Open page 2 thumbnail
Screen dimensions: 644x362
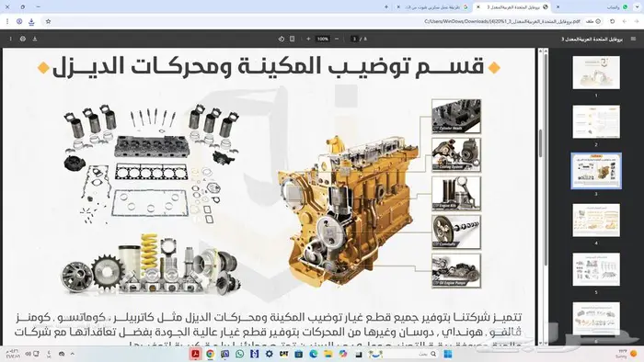pyautogui.click(x=596, y=122)
